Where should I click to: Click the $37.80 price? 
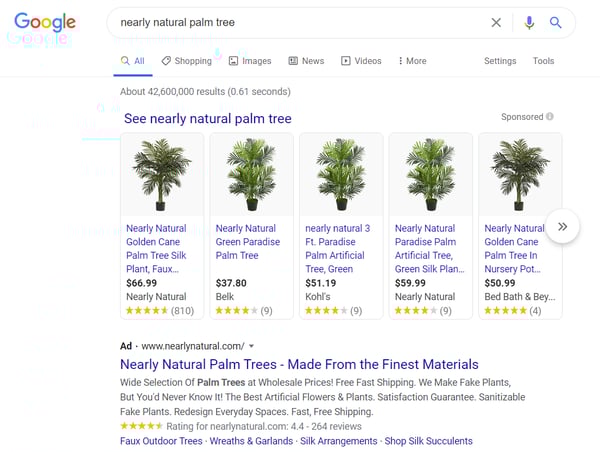click(231, 283)
